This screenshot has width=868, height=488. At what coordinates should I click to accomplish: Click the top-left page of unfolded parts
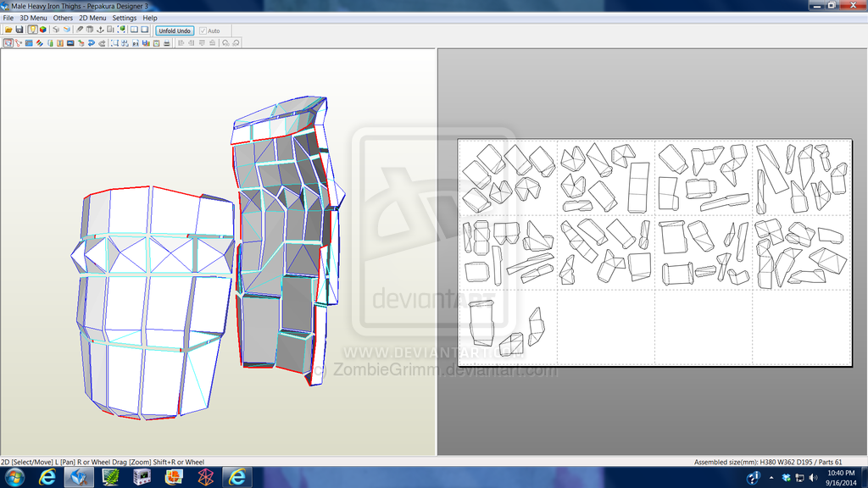pos(509,178)
